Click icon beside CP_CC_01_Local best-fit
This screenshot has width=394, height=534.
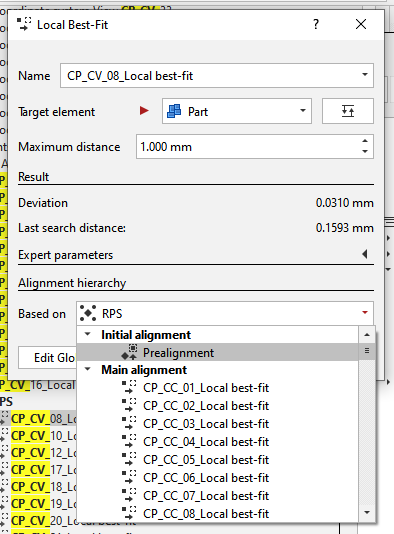click(x=129, y=387)
